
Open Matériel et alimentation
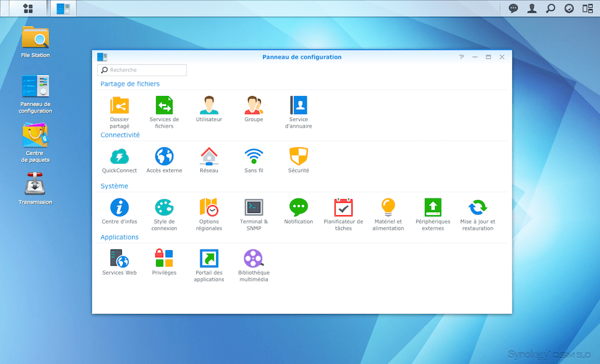388,215
